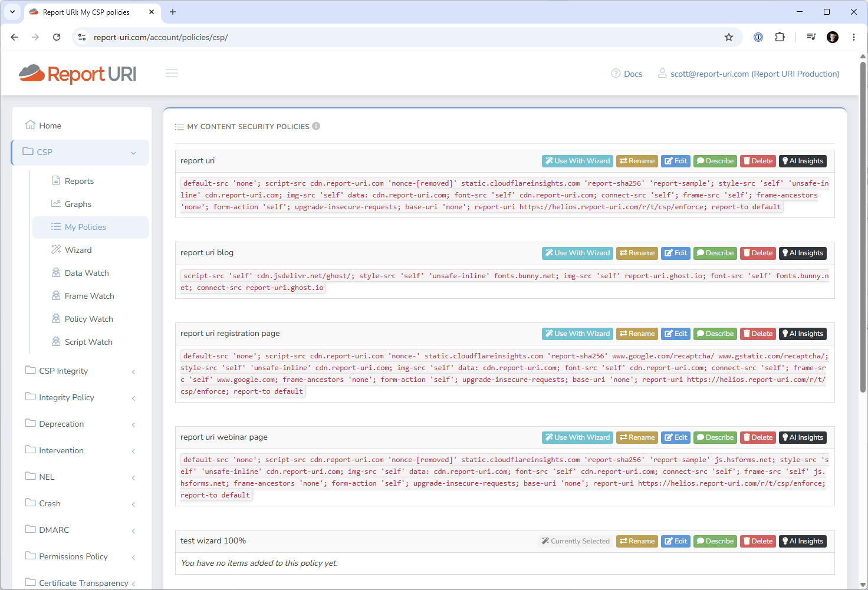Expand the Permissions Policy section
The image size is (868, 590).
click(80, 556)
